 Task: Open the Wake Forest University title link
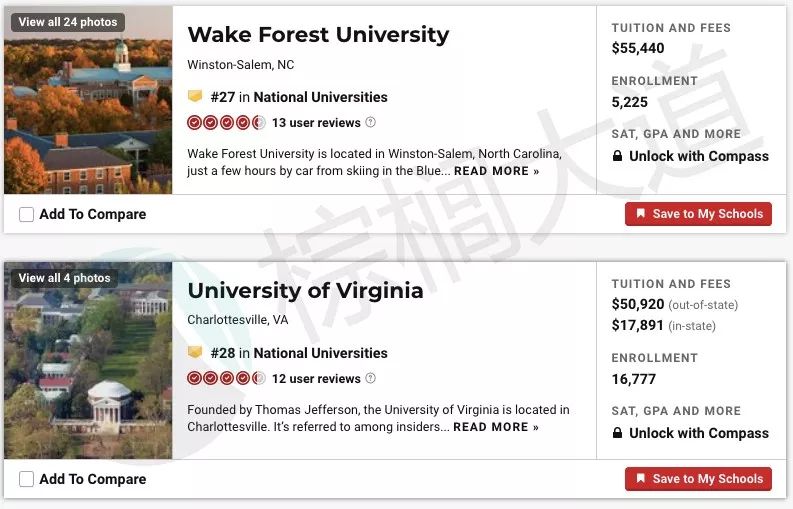click(318, 35)
